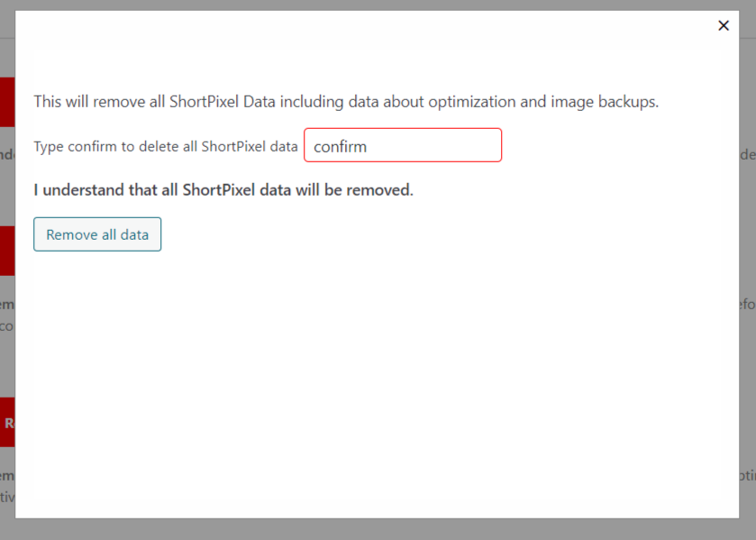This screenshot has width=756, height=540.
Task: Click the middle red button behind the dialog
Action: pyautogui.click(x=7, y=251)
